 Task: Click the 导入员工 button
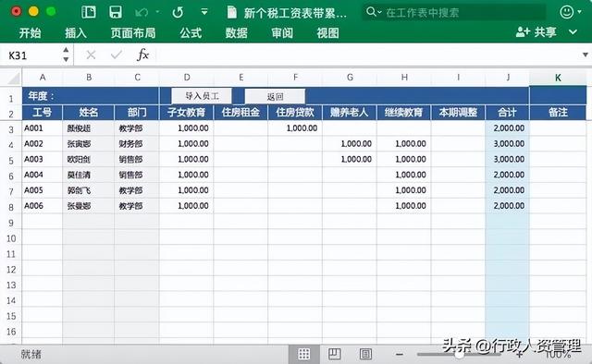point(202,96)
